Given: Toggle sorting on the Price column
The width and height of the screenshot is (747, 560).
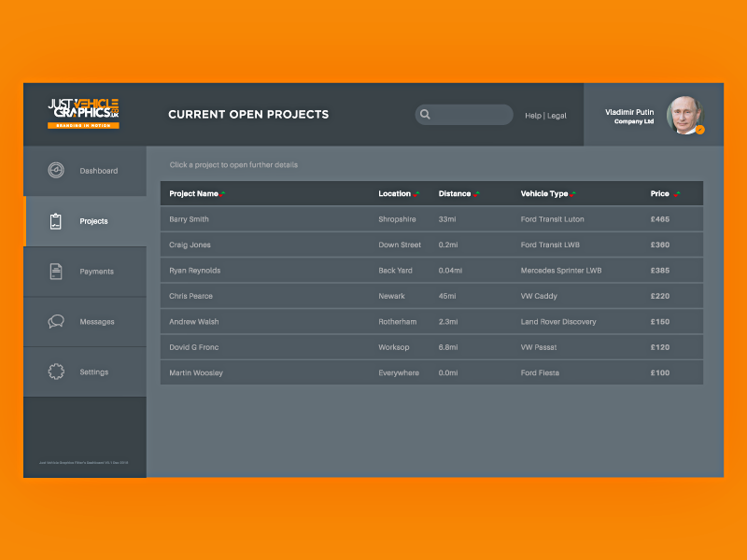Looking at the screenshot, I should (x=678, y=193).
